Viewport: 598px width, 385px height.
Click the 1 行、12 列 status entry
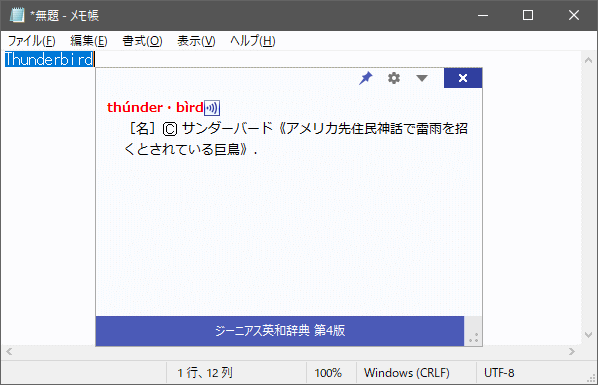(x=205, y=372)
